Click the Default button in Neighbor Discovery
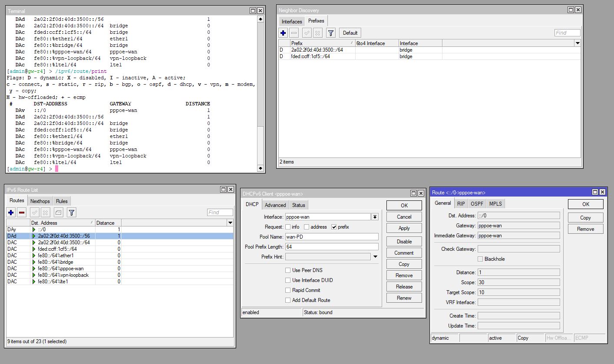Screen dimensions: 614x364 point(350,33)
